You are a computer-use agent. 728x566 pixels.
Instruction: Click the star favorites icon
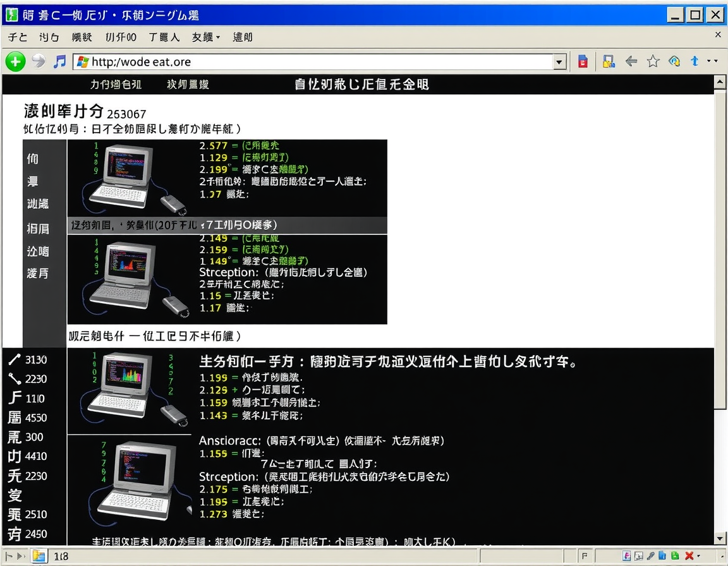(653, 61)
